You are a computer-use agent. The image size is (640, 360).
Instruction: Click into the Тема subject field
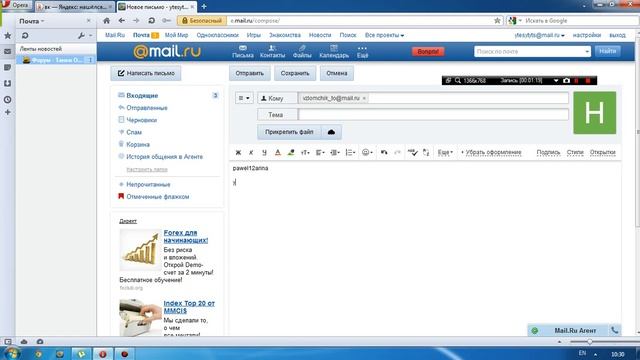(x=433, y=115)
